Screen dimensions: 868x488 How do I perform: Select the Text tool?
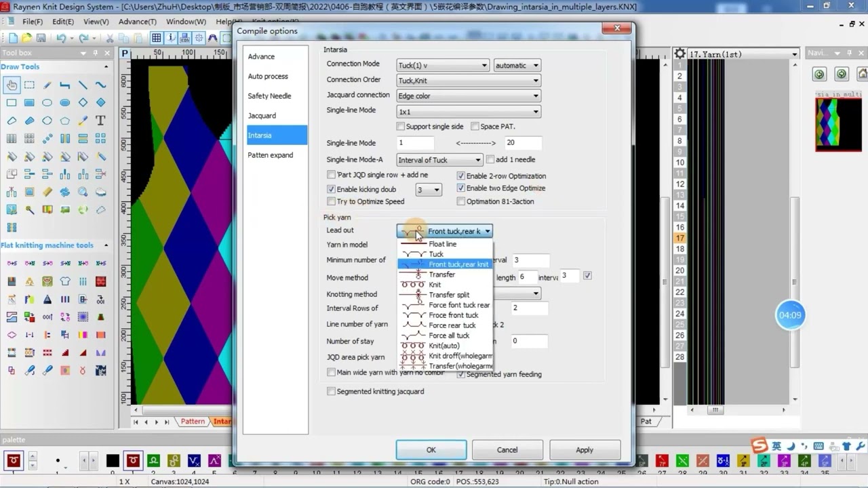click(x=100, y=121)
